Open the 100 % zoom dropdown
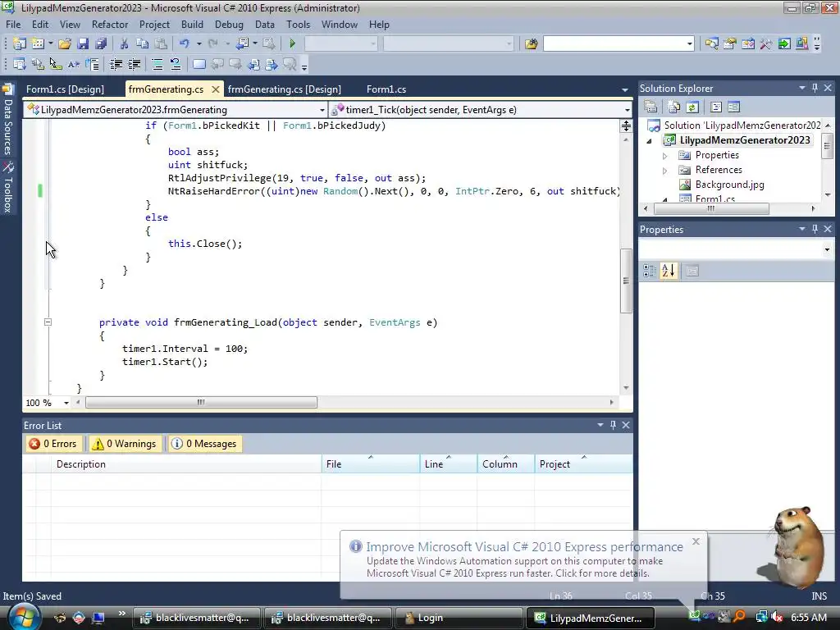The height and width of the screenshot is (630, 840). coord(66,403)
